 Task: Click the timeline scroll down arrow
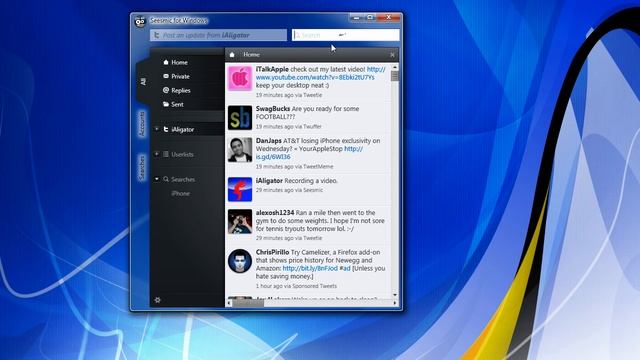click(395, 295)
